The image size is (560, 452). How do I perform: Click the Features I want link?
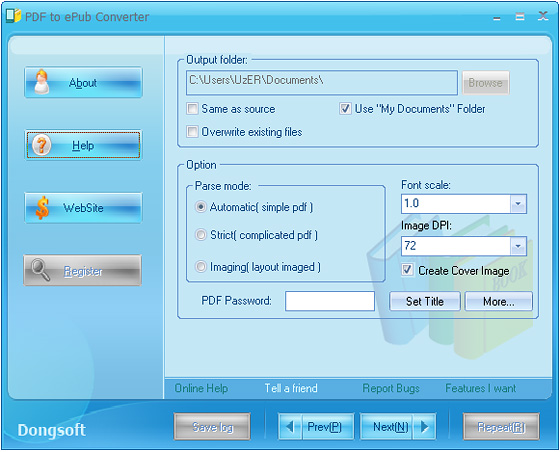(x=481, y=388)
